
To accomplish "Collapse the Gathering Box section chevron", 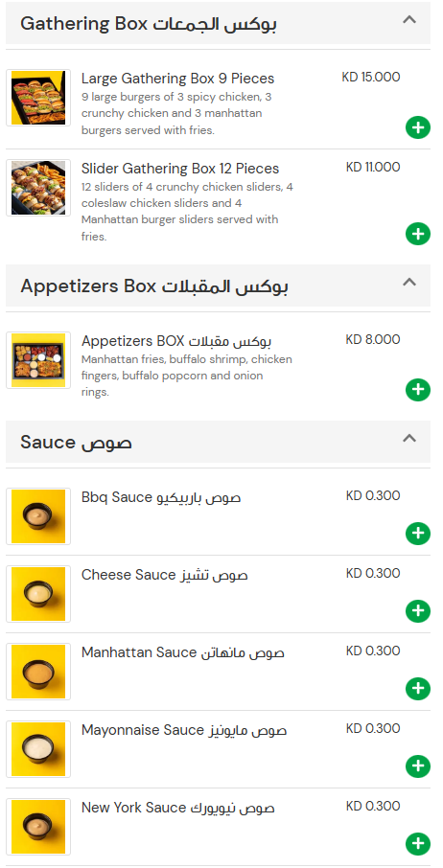I will pos(409,20).
